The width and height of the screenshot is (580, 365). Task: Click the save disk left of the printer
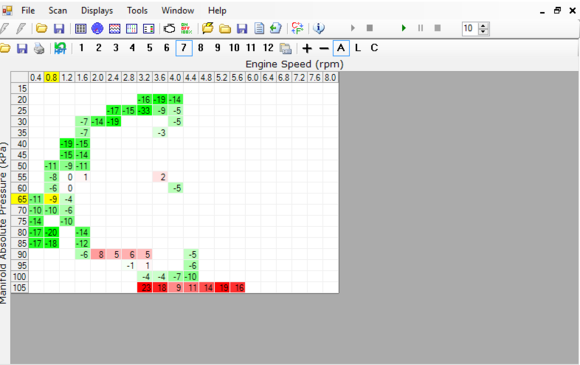coord(22,48)
